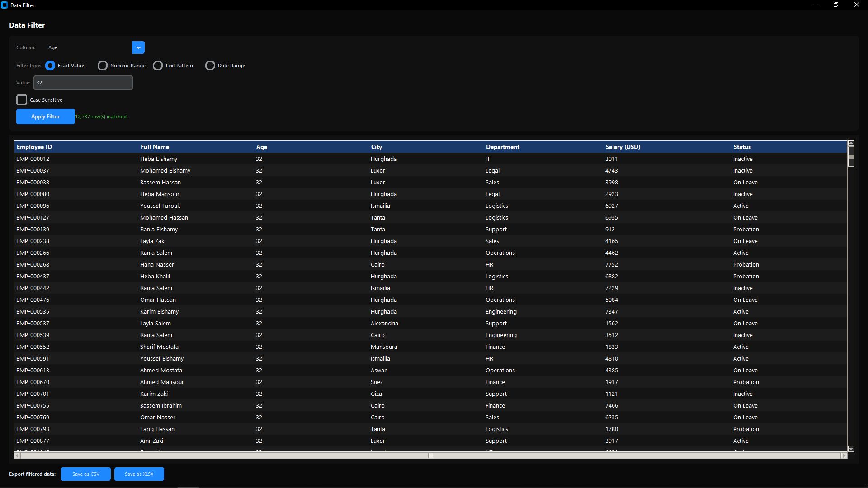Viewport: 868px width, 488px height.
Task: Click the horizontal scrollbar right arrow
Action: coord(844,455)
